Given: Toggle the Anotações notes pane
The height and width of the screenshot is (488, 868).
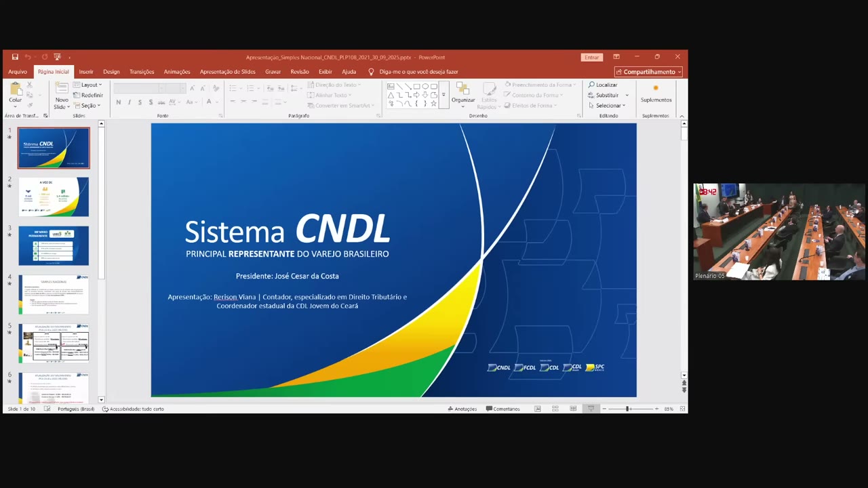Looking at the screenshot, I should (462, 409).
